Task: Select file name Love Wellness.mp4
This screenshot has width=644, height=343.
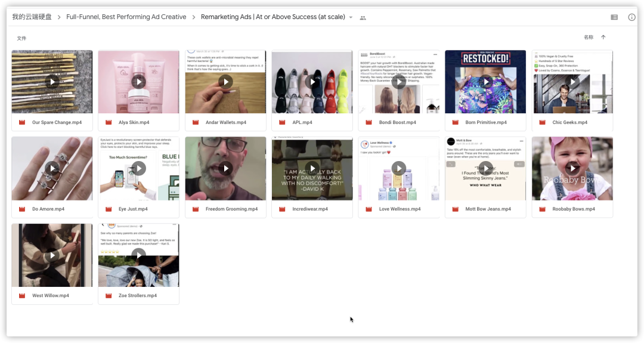Action: 400,209
